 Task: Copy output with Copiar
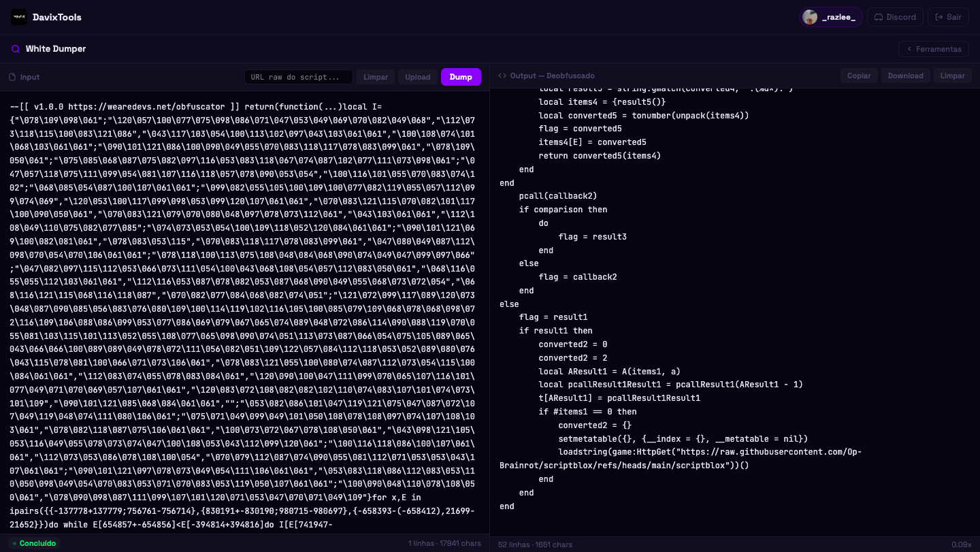point(859,76)
